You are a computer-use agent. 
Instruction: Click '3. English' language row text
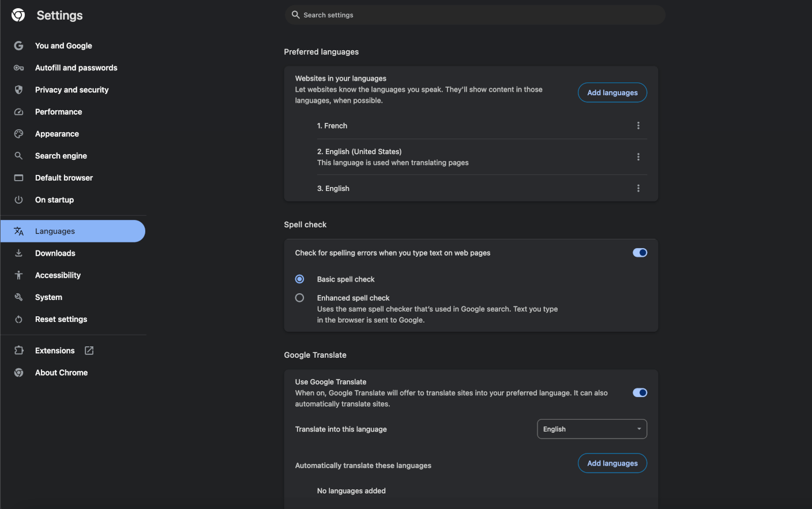click(333, 188)
